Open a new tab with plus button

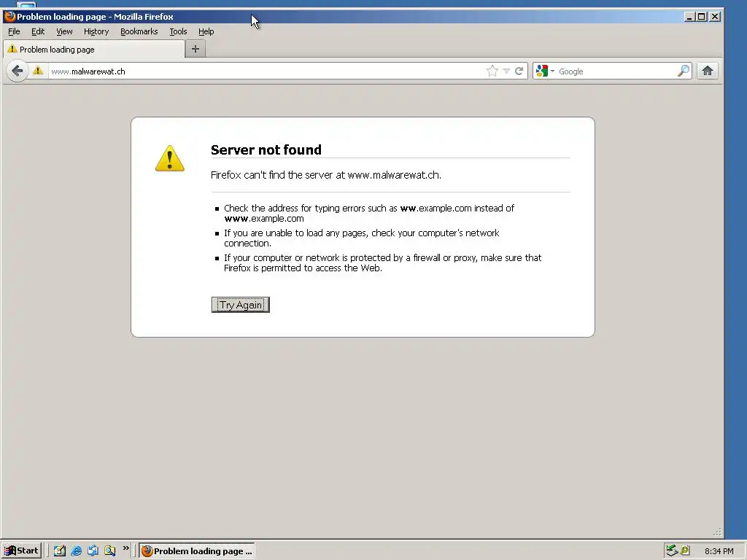pos(196,49)
